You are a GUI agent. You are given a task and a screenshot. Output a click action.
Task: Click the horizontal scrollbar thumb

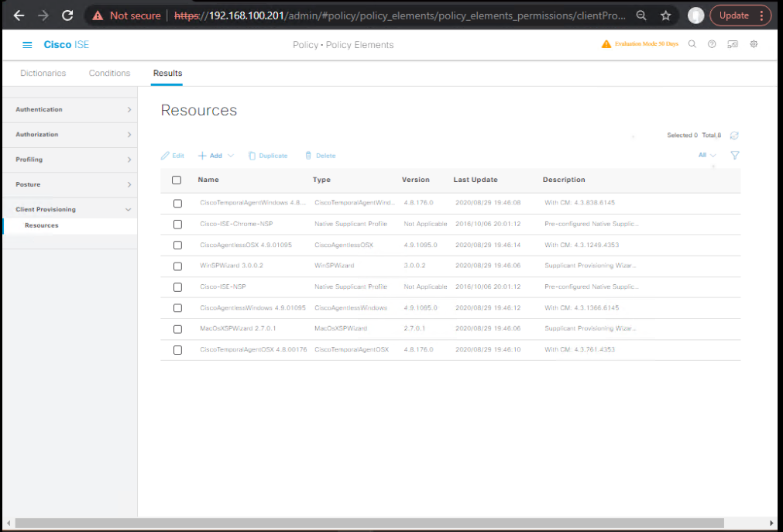click(x=369, y=523)
